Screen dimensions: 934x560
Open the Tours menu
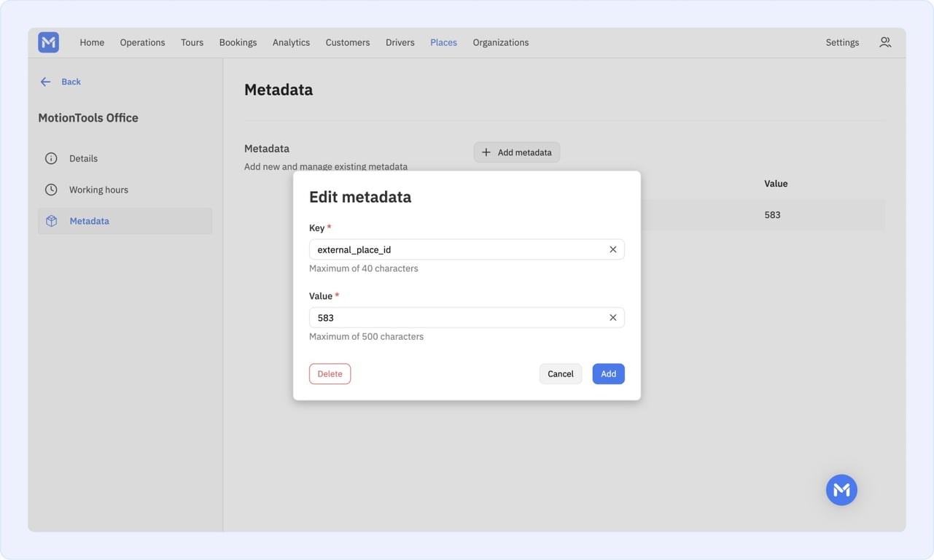[x=192, y=42]
